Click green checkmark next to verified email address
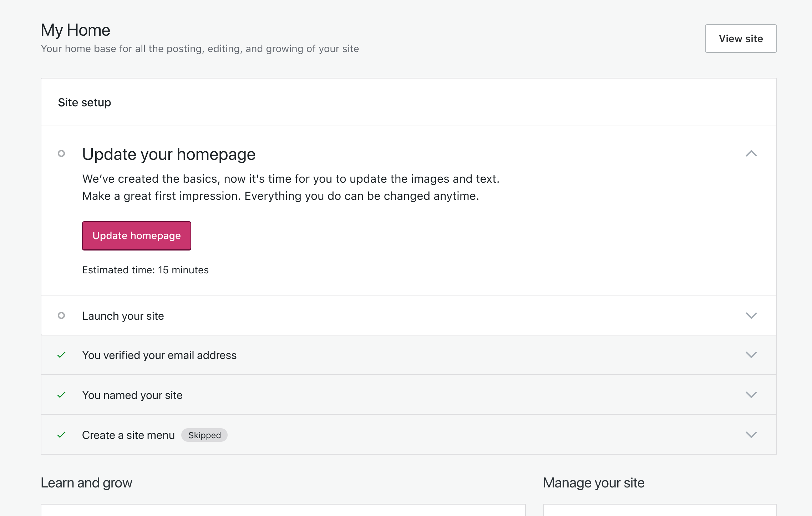 61,355
